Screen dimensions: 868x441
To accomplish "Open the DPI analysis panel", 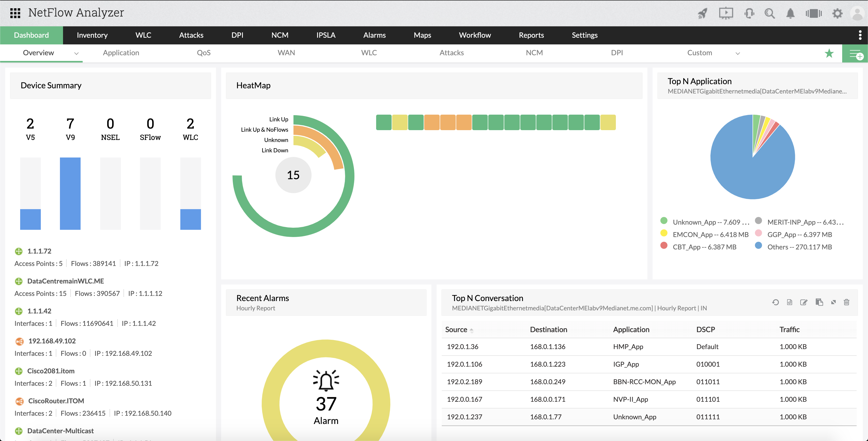I will coord(237,35).
